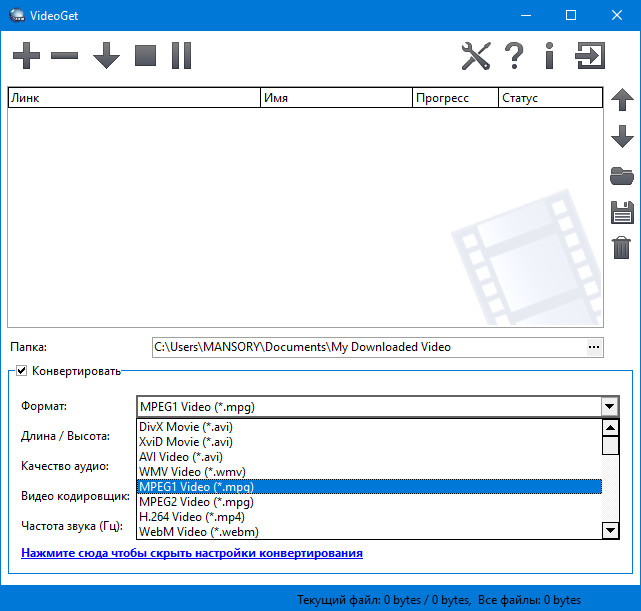This screenshot has height=611, width=641.
Task: Start download with the down arrow icon
Action: tap(106, 56)
